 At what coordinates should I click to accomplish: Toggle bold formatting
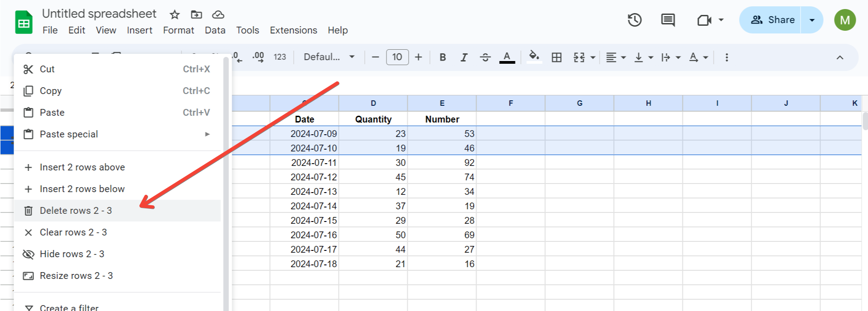pos(443,57)
